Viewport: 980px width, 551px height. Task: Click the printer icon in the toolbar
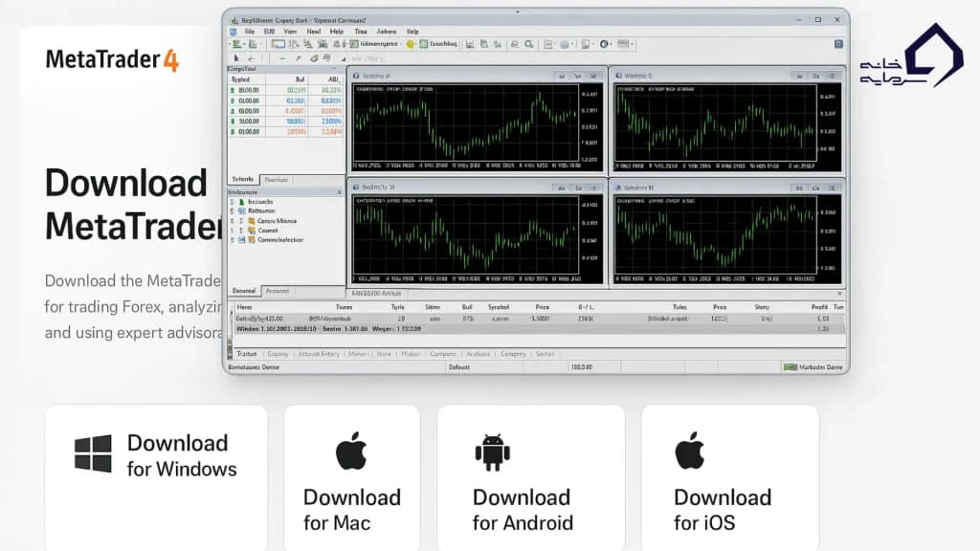tap(565, 44)
